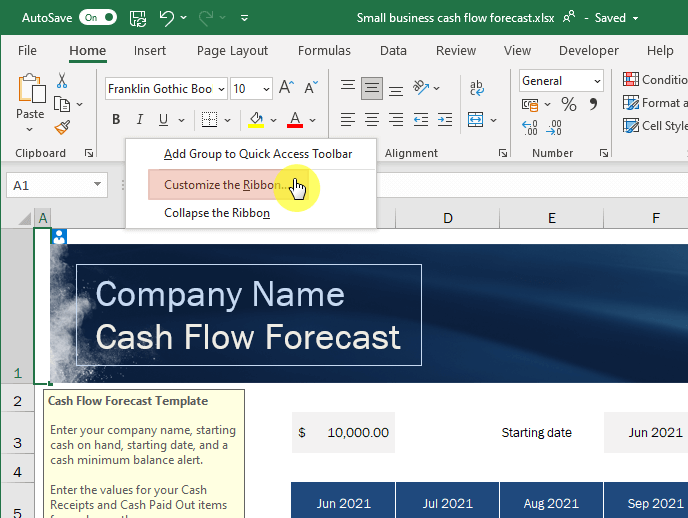Image resolution: width=688 pixels, height=518 pixels.
Task: Switch to the Review tab
Action: (456, 50)
